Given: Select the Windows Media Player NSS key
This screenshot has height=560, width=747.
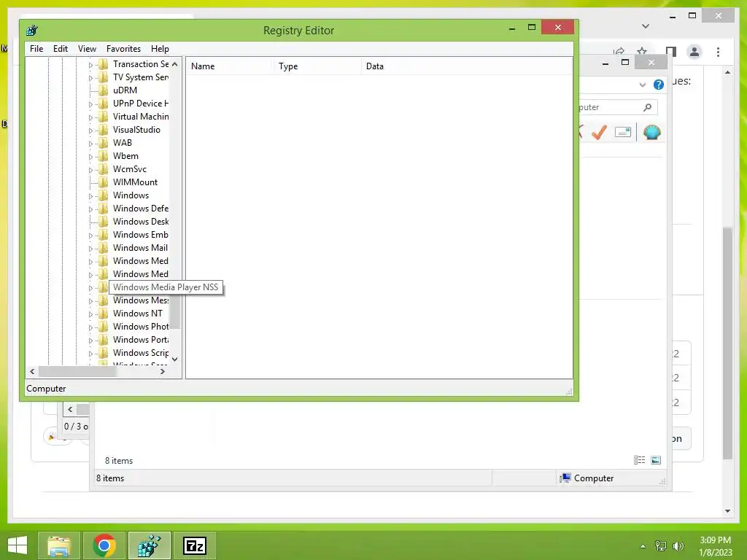Looking at the screenshot, I should click(166, 287).
